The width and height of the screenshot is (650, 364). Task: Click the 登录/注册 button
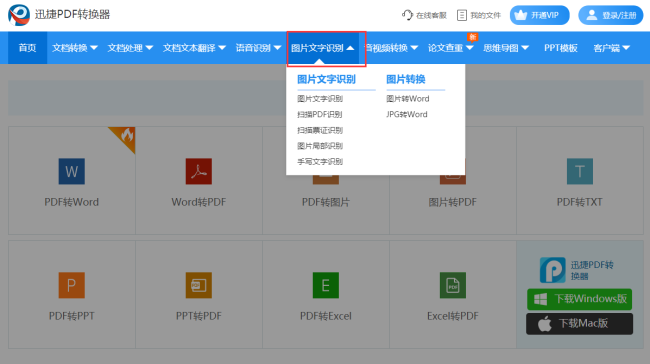pyautogui.click(x=611, y=15)
